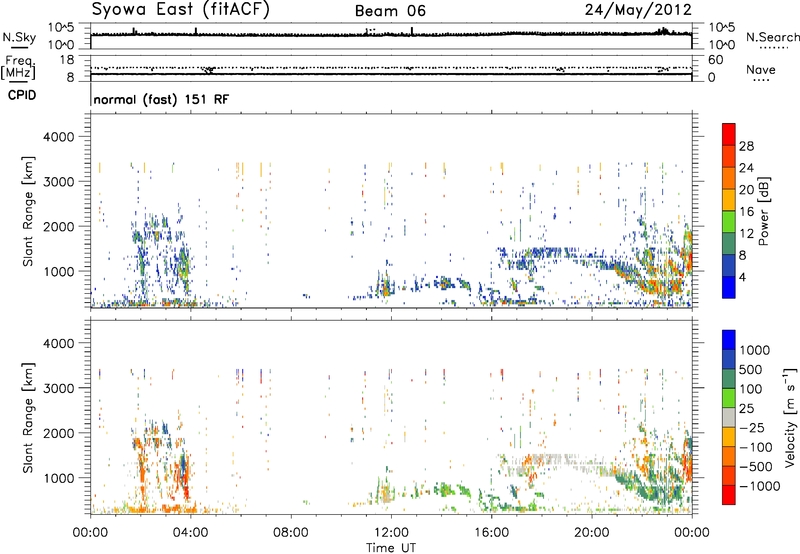Click the '500' tick on Velocity colorbar
The height and width of the screenshot is (554, 800).
(x=750, y=370)
